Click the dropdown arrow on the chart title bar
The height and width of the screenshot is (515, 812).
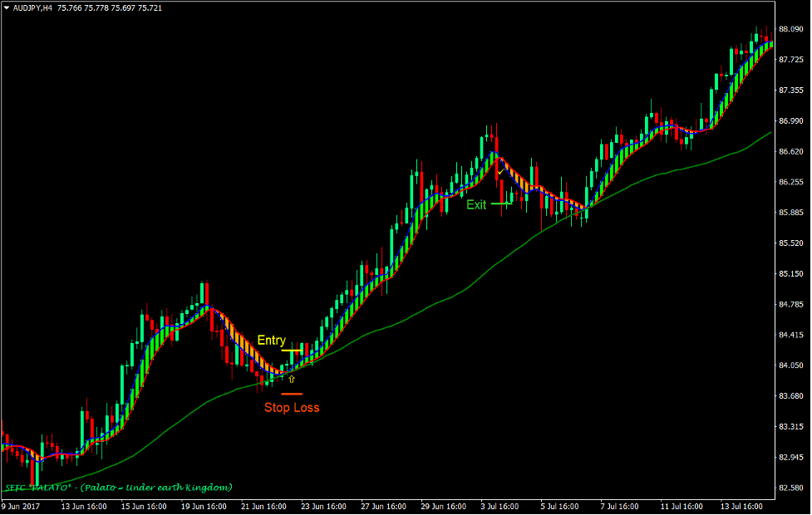click(7, 7)
